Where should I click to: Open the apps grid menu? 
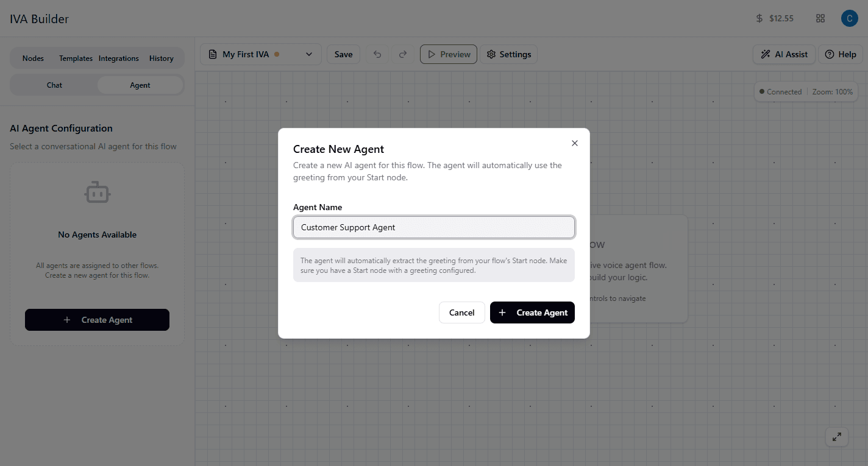coord(820,18)
